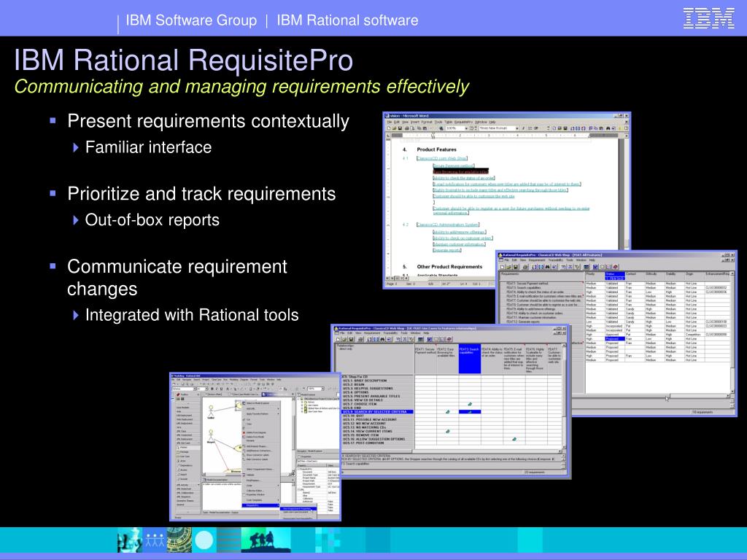Click the Status column header in All Features
This screenshot has height=560, width=747.
point(615,276)
